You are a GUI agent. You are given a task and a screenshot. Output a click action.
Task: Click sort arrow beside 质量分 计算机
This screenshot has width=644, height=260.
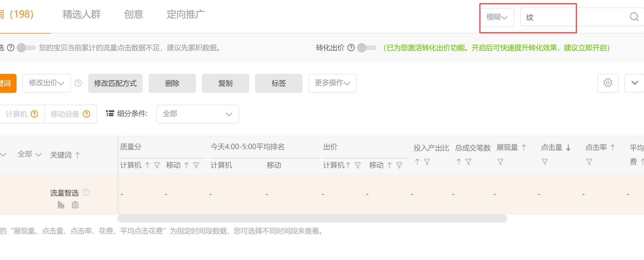[x=147, y=165]
